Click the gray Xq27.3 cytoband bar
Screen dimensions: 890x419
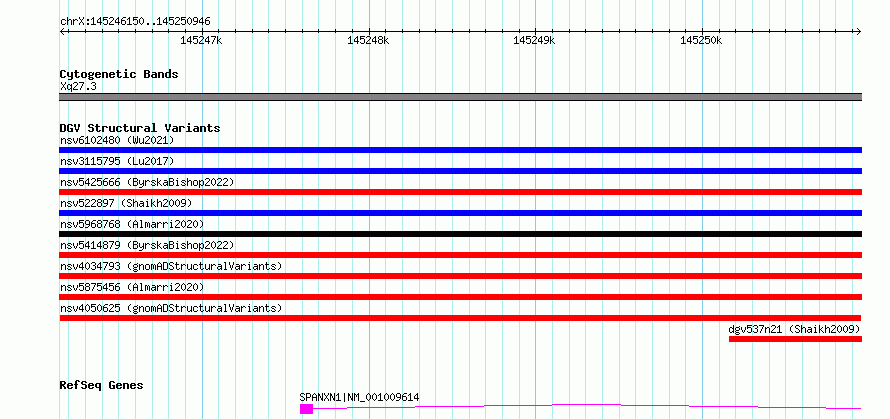tap(461, 97)
